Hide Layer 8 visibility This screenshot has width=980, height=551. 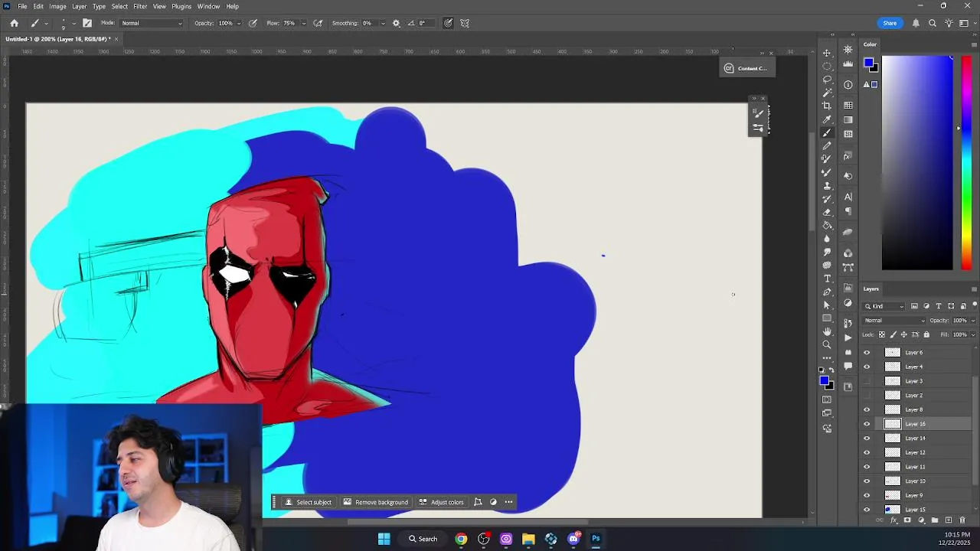[x=867, y=409]
